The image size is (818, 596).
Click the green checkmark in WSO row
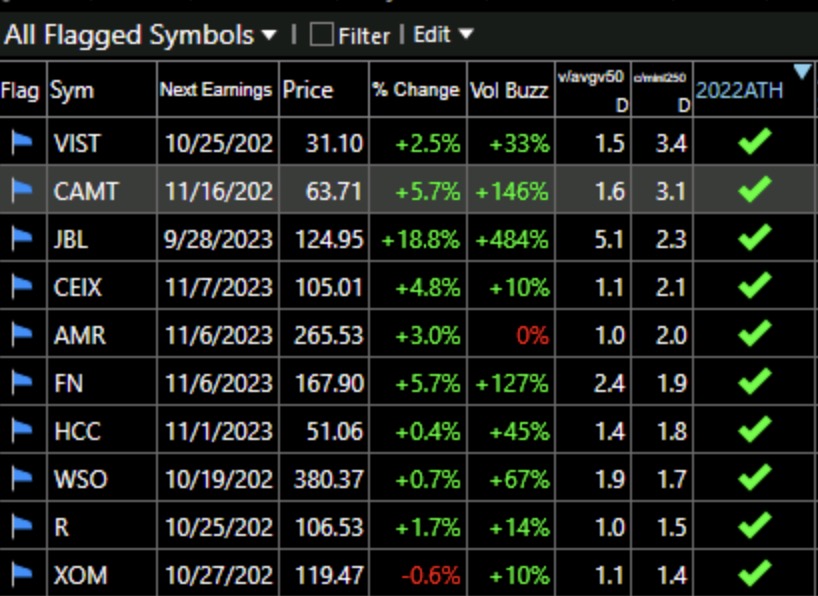coord(755,478)
